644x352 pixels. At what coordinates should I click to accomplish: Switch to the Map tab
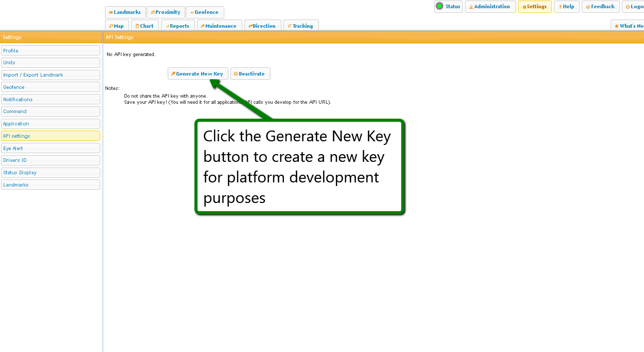tap(117, 26)
